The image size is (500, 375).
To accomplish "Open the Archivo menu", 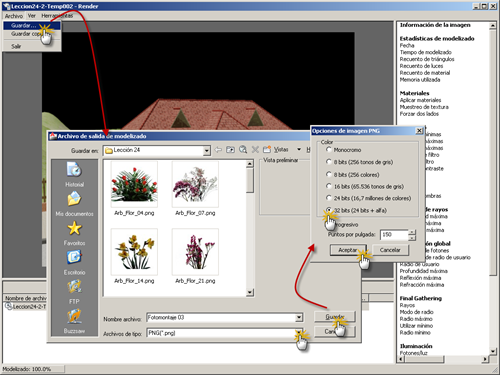I will pyautogui.click(x=14, y=16).
